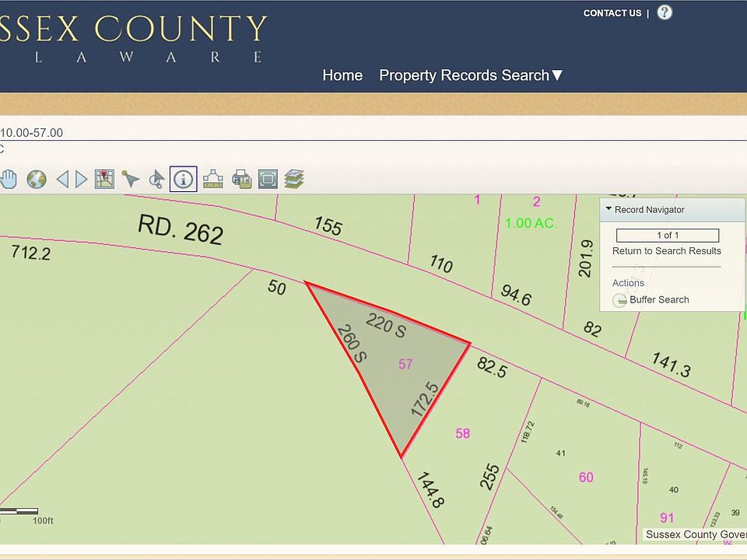Click the 712.2 dimension label
Viewport: 747px width, 560px height.
pyautogui.click(x=30, y=252)
